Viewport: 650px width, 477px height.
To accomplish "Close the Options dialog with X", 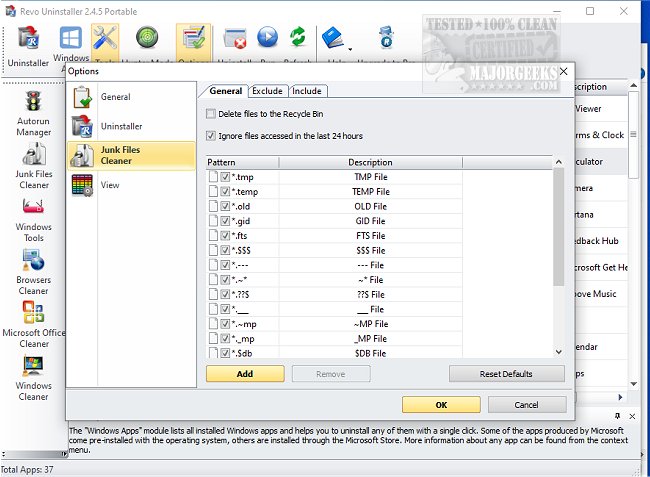I will point(563,71).
